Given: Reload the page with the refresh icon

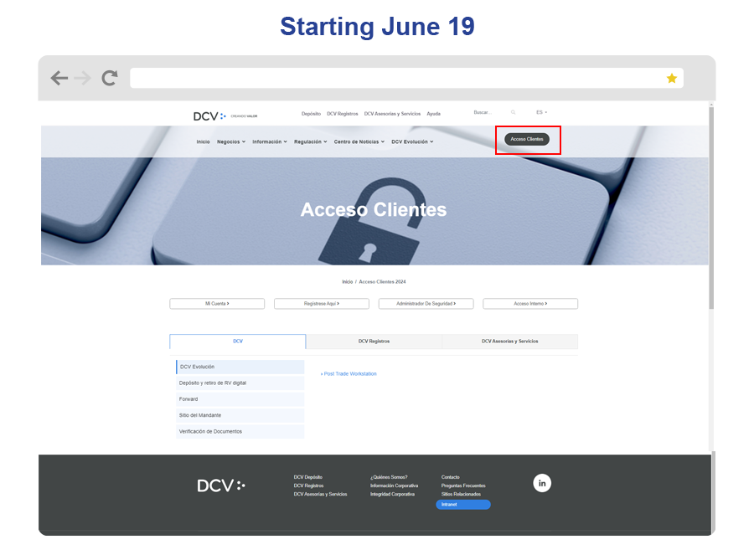Looking at the screenshot, I should [110, 78].
